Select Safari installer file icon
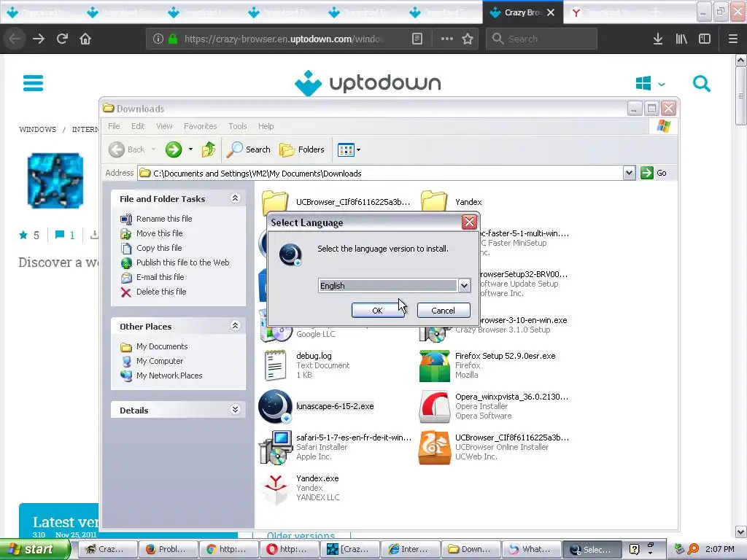The height and width of the screenshot is (560, 747). (275, 448)
